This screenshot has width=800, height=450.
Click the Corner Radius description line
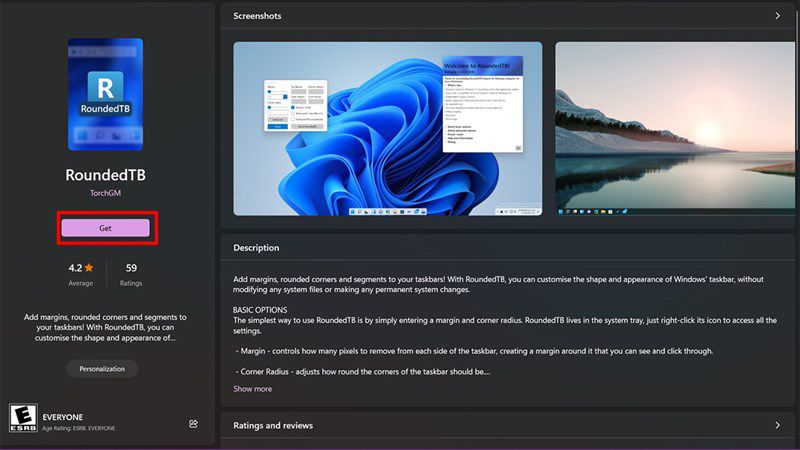point(363,371)
